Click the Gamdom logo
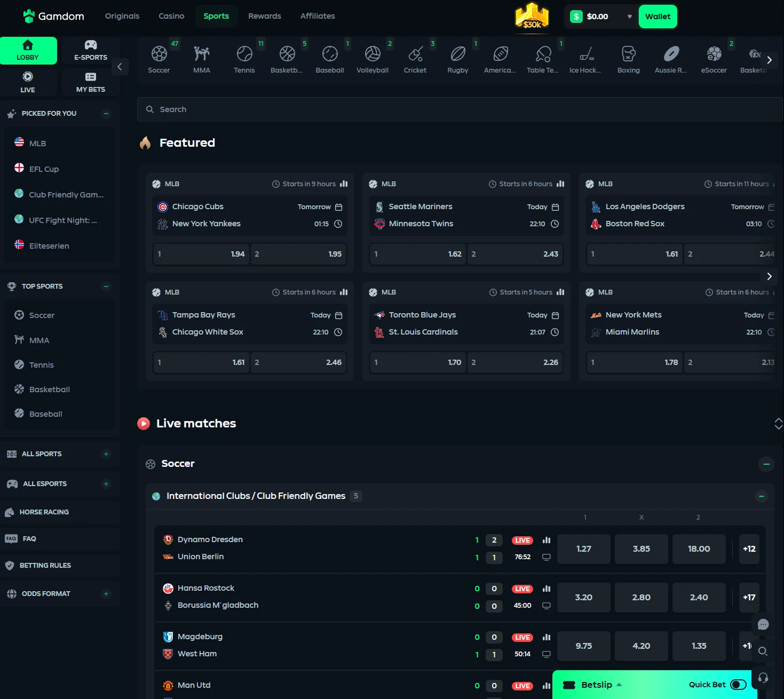The width and height of the screenshot is (784, 699). point(53,17)
